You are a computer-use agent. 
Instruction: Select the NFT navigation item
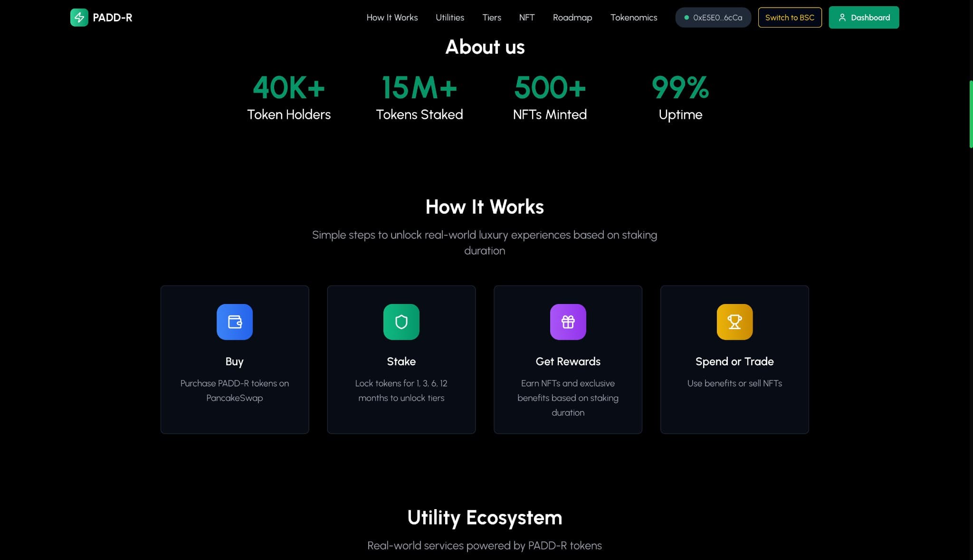tap(526, 18)
